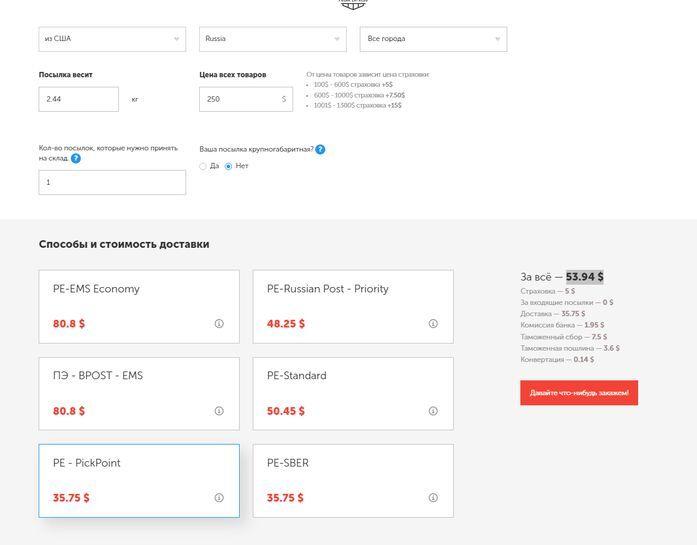
Task: Select "Да" radio for oversized parcel
Action: tap(203, 166)
